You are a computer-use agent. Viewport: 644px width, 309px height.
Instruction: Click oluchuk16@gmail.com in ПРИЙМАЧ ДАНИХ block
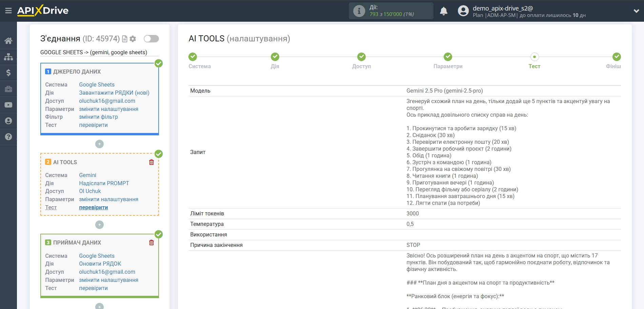click(107, 272)
